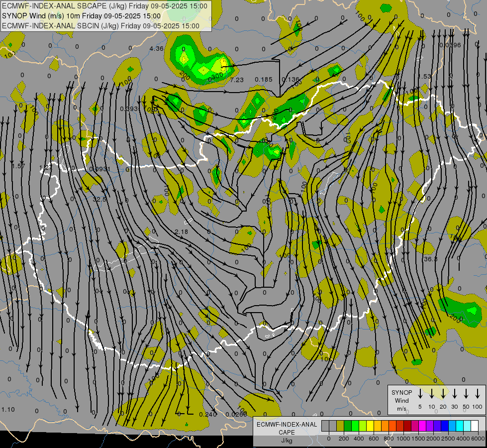This screenshot has height=448, width=487.
Task: Pick the cyan swatch right of 4000 tick
Action: pos(460,426)
